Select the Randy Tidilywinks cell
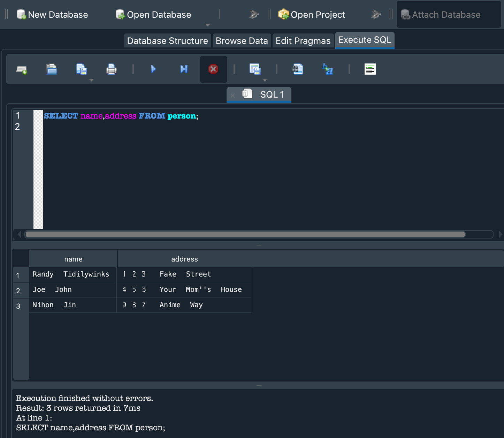The height and width of the screenshot is (438, 504). [x=73, y=274]
